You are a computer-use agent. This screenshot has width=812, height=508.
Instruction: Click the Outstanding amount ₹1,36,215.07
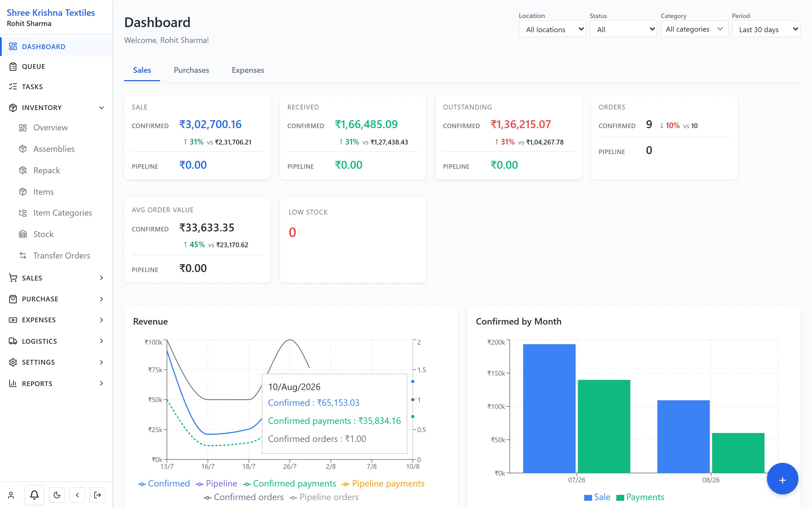click(x=521, y=124)
